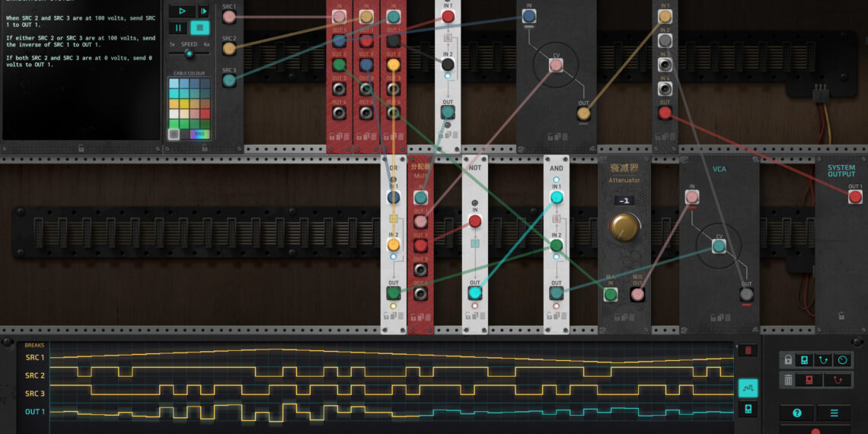Screen dimensions: 868x434
Task: Click the cyan clock icon in the lock row
Action: [x=842, y=360]
